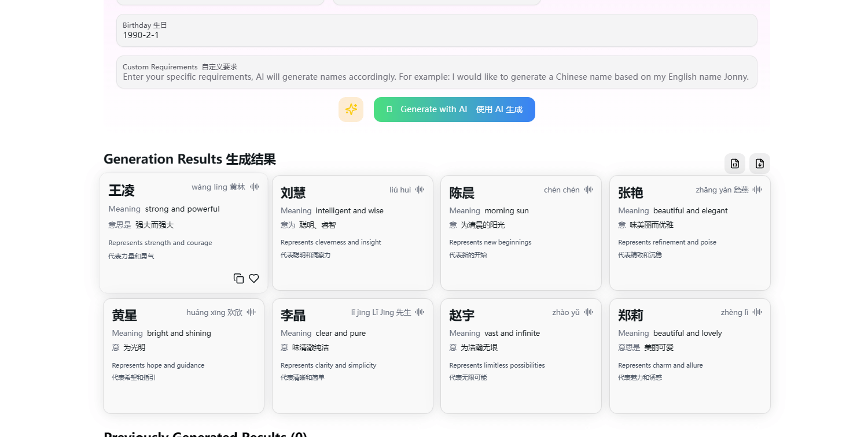Play pronunciation audio for 张艳
This screenshot has width=868, height=437.
pyautogui.click(x=757, y=190)
